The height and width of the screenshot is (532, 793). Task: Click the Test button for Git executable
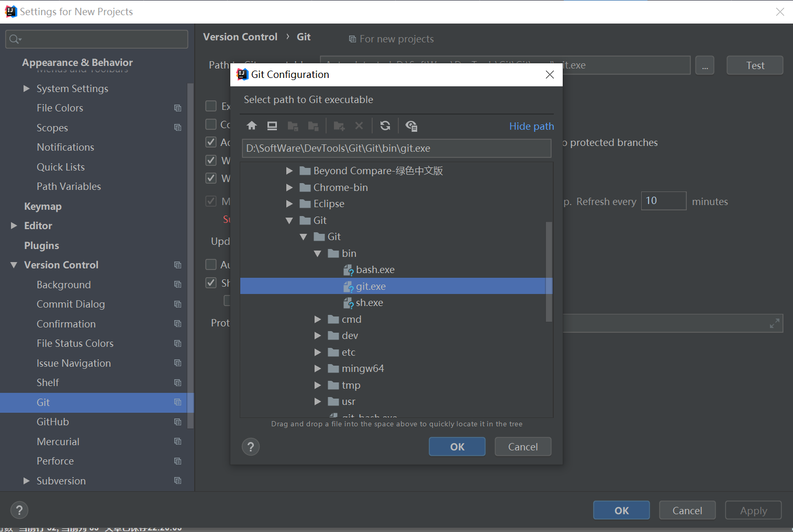[x=755, y=65]
